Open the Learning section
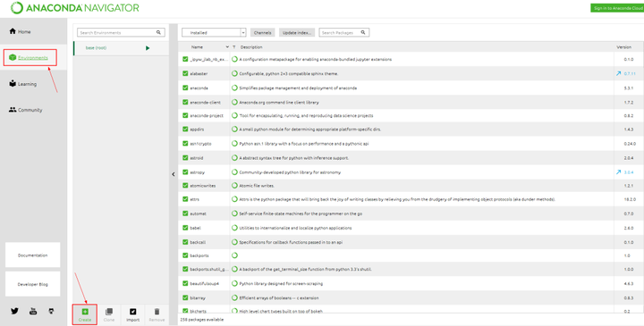 [x=22, y=84]
